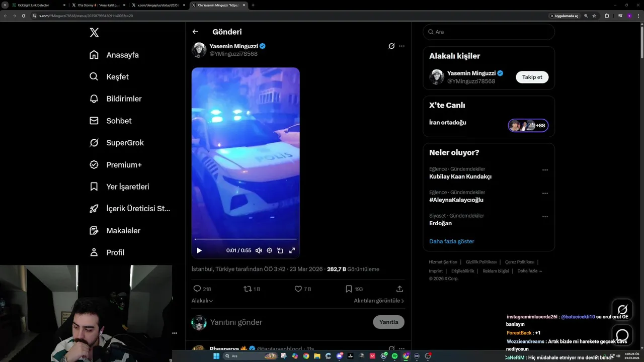Open Windows Start menu
Viewport: 644px width, 362px height.
[x=216, y=356]
